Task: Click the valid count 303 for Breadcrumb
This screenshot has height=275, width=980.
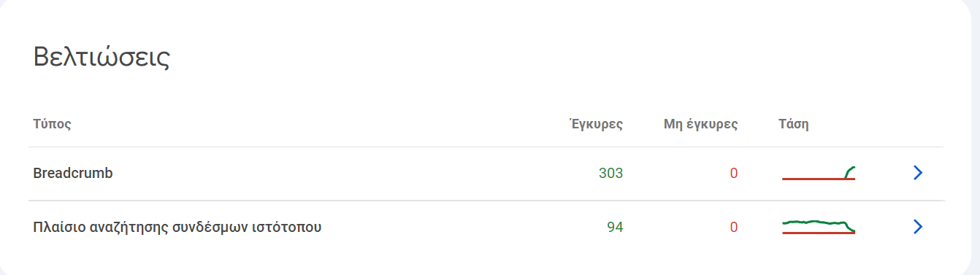Action: point(610,174)
